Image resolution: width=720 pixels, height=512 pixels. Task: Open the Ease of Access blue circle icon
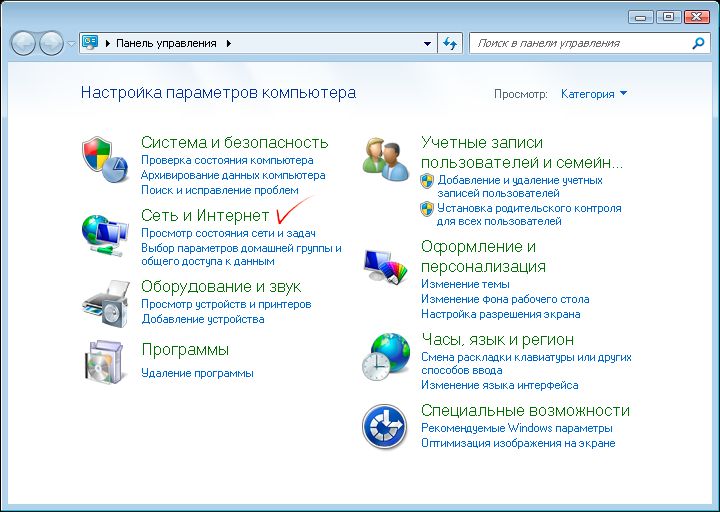(x=384, y=427)
